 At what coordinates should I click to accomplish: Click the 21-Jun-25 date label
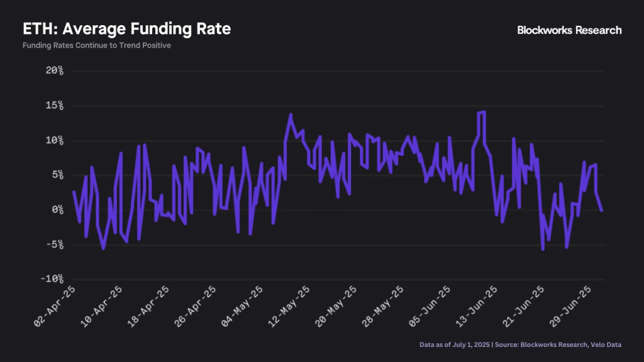(x=523, y=307)
